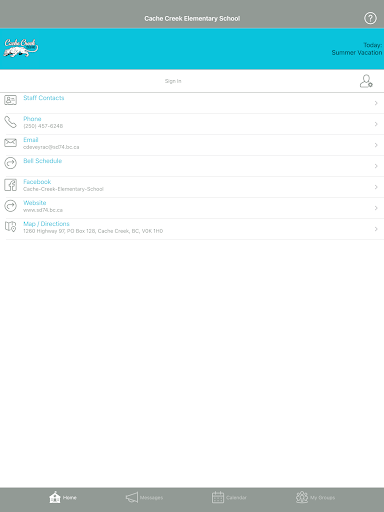Open the Facebook row chevron

376,187
